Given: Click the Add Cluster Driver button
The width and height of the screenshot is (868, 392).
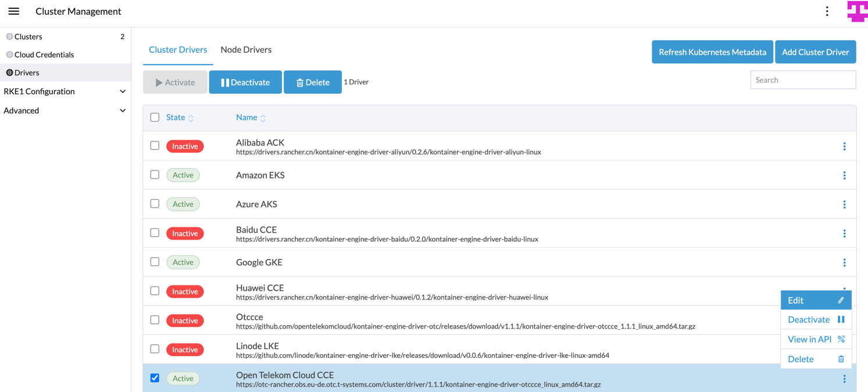Looking at the screenshot, I should pyautogui.click(x=815, y=52).
